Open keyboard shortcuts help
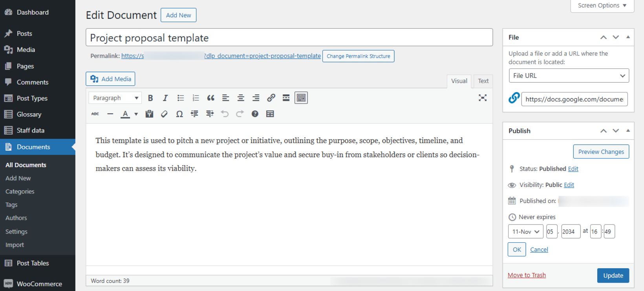The height and width of the screenshot is (291, 644). [x=255, y=114]
